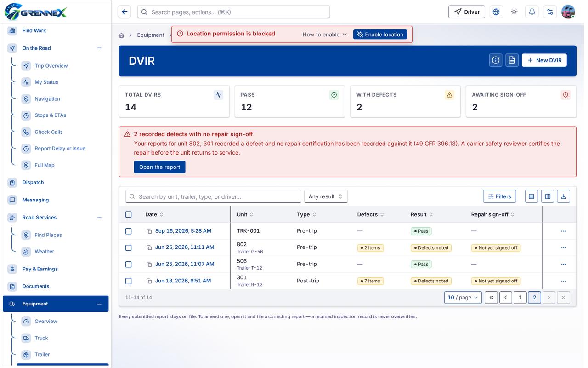Go to Messaging in the sidebar
This screenshot has width=588, height=368.
pos(35,200)
